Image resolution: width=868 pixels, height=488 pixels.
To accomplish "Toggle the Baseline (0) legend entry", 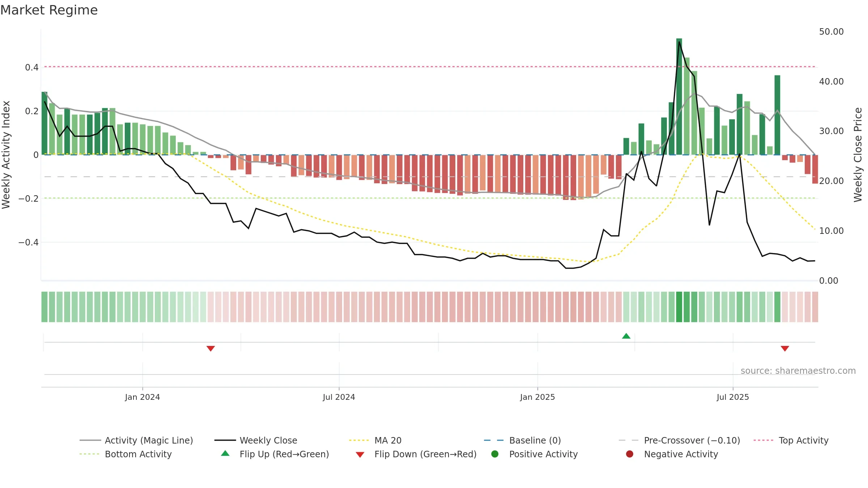I will [x=522, y=440].
